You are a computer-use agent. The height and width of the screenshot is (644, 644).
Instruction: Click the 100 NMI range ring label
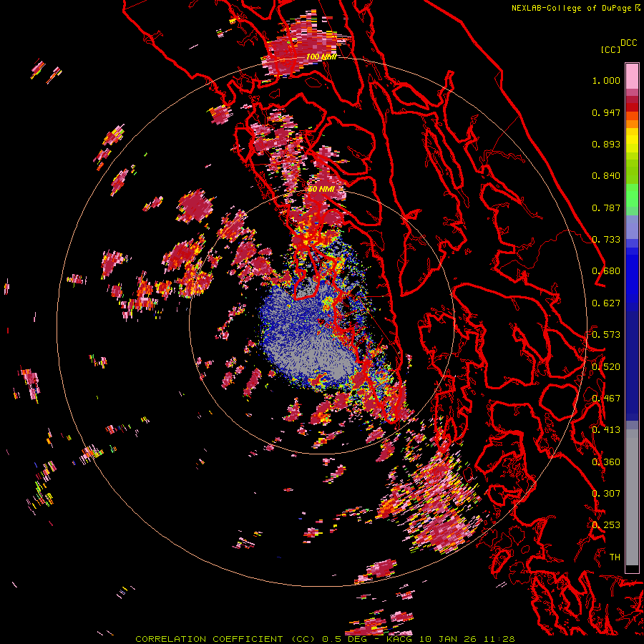(x=321, y=57)
